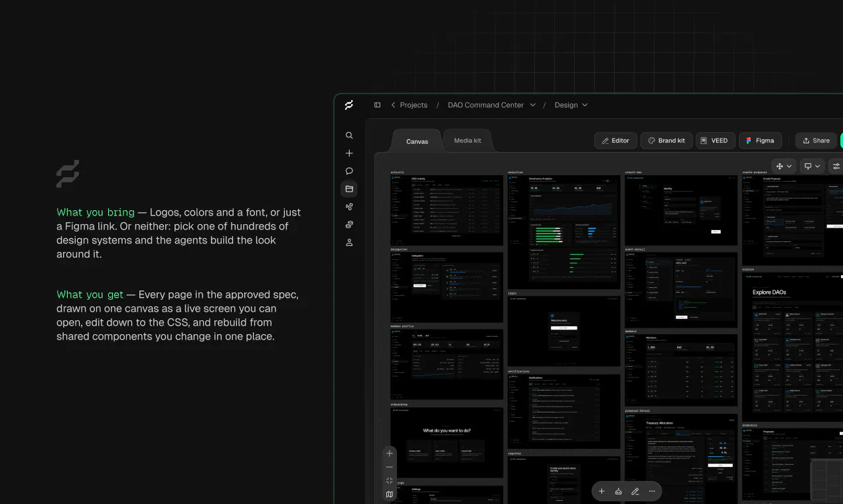The width and height of the screenshot is (843, 504).
Task: Click the 'explore' frame label
Action: click(748, 269)
